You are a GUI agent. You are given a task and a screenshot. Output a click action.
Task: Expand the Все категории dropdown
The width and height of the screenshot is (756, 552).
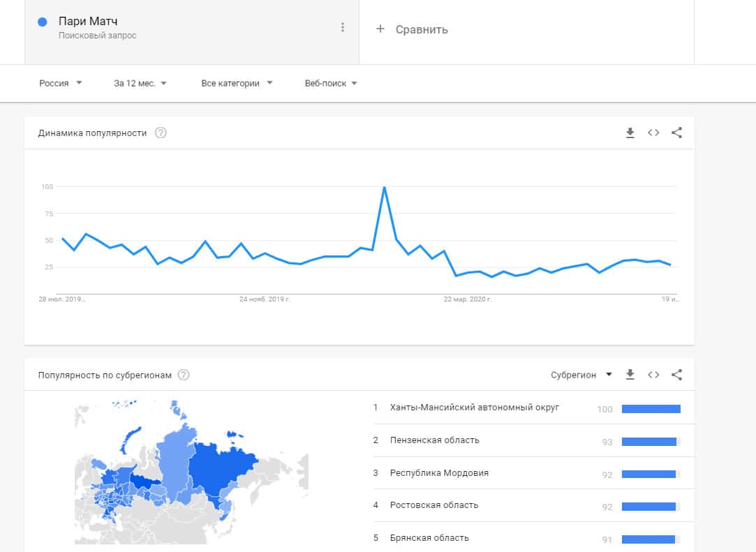(237, 83)
